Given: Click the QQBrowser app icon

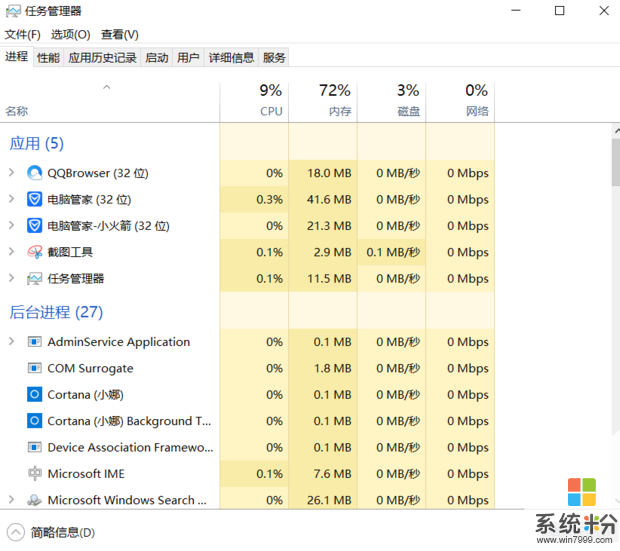Looking at the screenshot, I should 34,173.
